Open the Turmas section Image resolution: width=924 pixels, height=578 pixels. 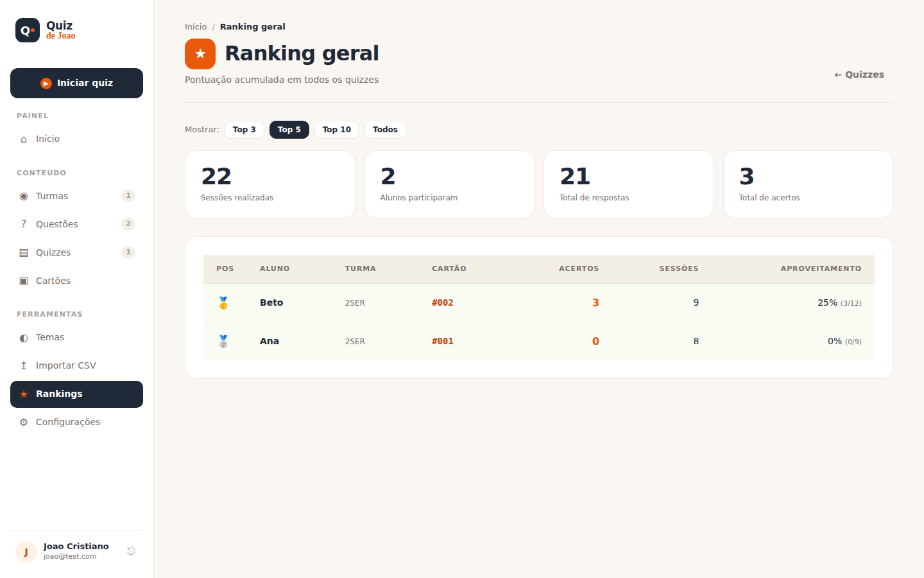[x=76, y=196]
